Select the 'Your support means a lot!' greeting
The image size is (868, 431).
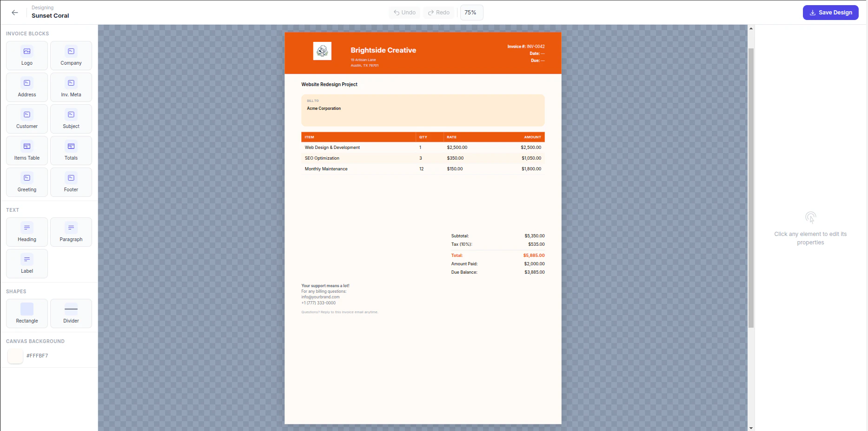[x=325, y=286]
